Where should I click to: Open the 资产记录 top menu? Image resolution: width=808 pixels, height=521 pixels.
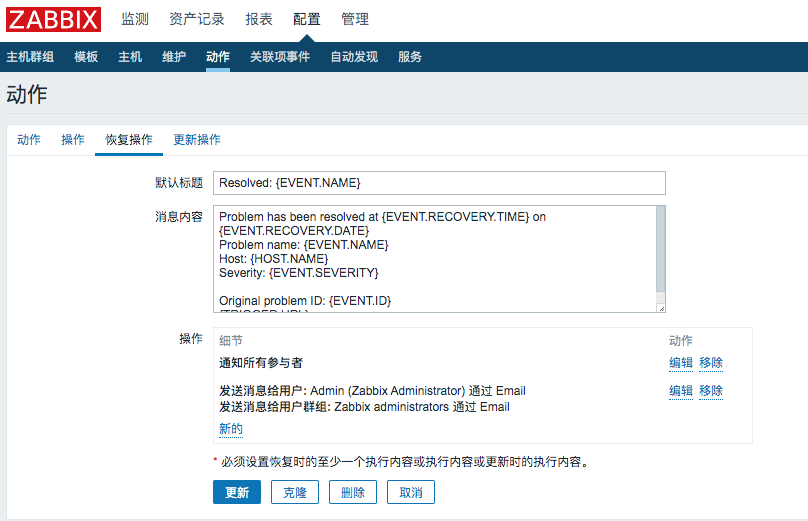197,19
